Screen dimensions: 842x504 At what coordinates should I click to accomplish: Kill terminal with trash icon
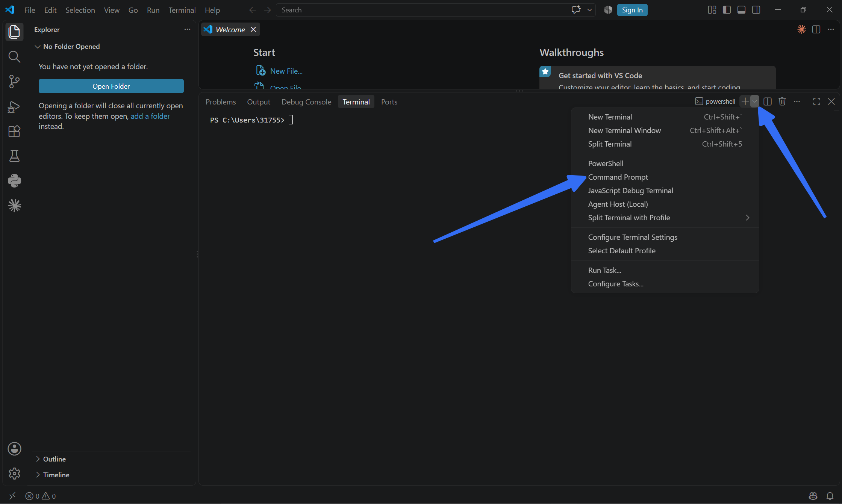782,101
